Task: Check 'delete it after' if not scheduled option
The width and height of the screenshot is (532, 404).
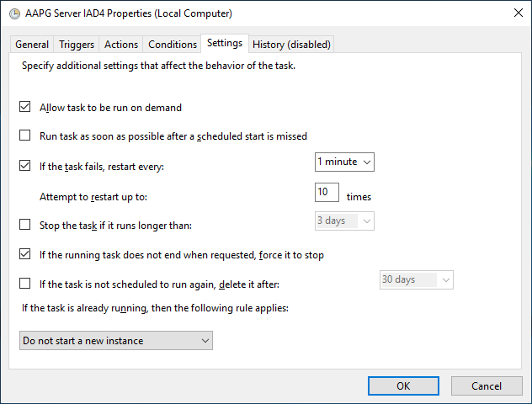Action: [25, 284]
